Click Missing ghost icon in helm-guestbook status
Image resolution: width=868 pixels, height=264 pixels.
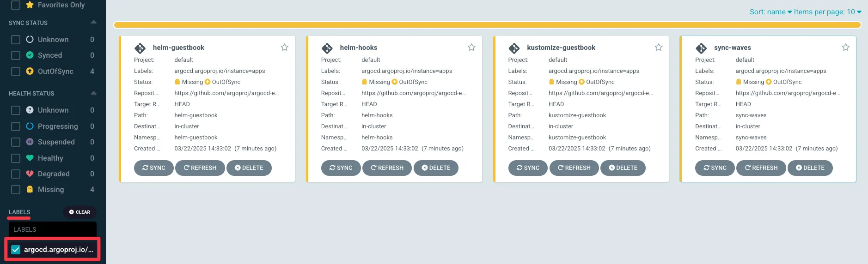point(177,82)
